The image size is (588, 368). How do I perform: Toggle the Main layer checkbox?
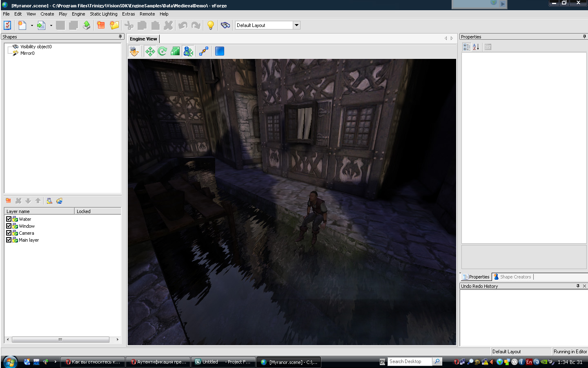click(9, 240)
